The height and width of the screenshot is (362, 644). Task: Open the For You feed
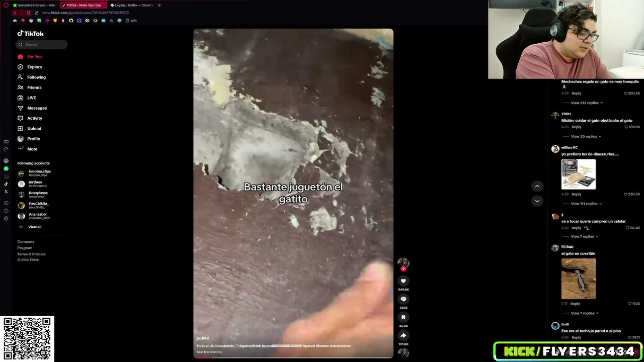(x=30, y=57)
